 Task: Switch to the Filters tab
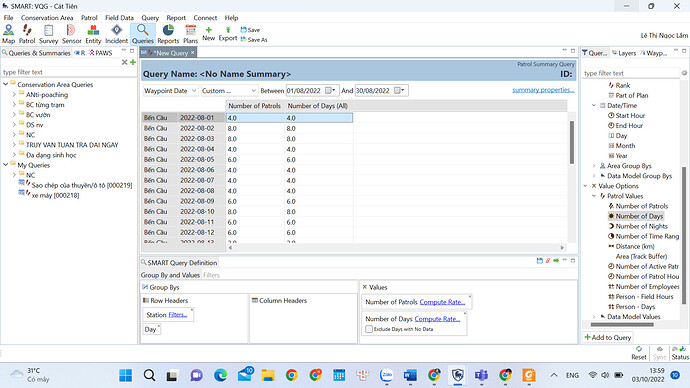211,275
